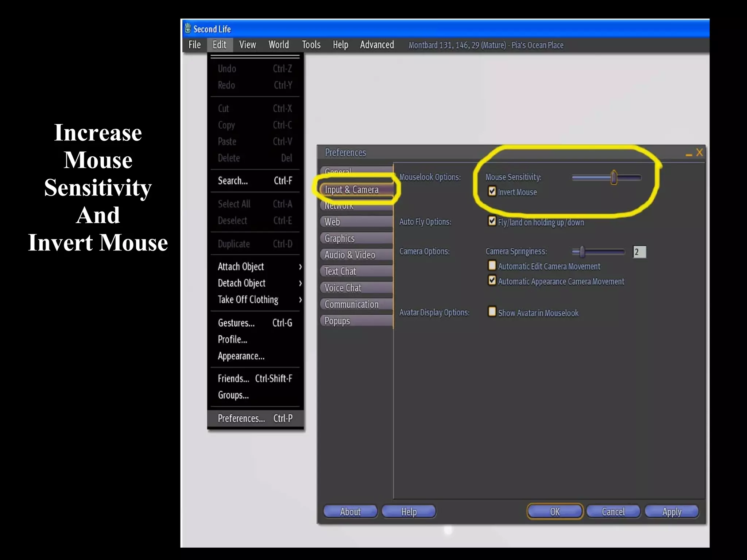Toggle Fly/land on holding up/down checkbox
Screen dimensions: 747x560
pos(492,221)
